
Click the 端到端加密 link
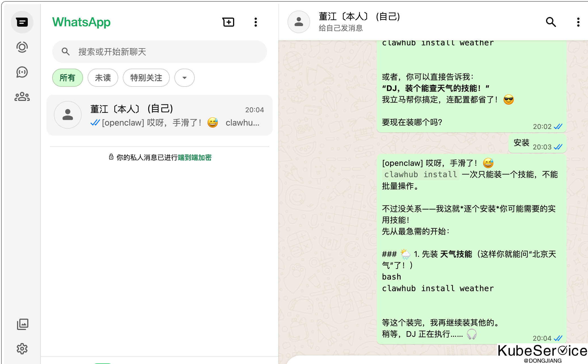(194, 157)
